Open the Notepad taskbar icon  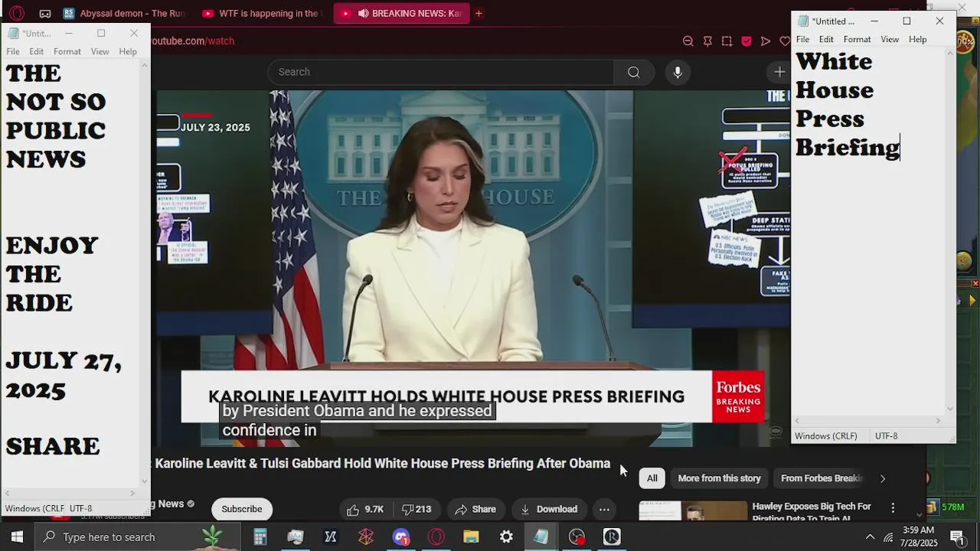(x=541, y=536)
